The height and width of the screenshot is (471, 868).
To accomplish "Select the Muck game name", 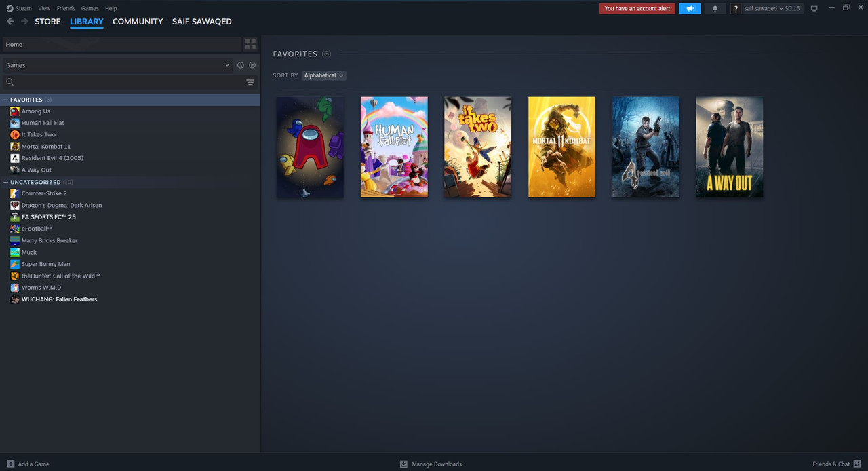I will pos(29,252).
